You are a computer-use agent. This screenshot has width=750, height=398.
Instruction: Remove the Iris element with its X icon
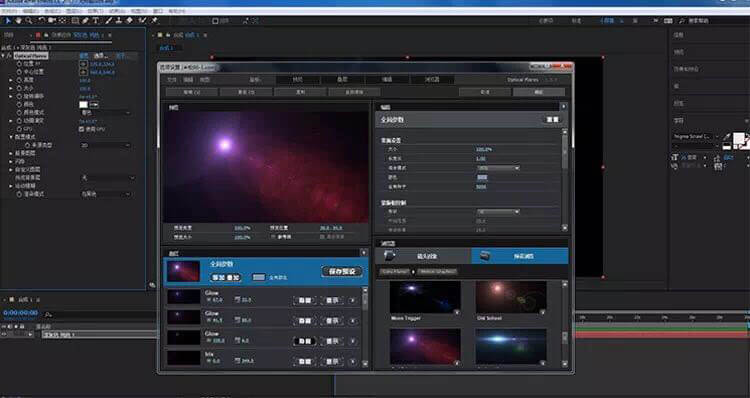click(353, 362)
